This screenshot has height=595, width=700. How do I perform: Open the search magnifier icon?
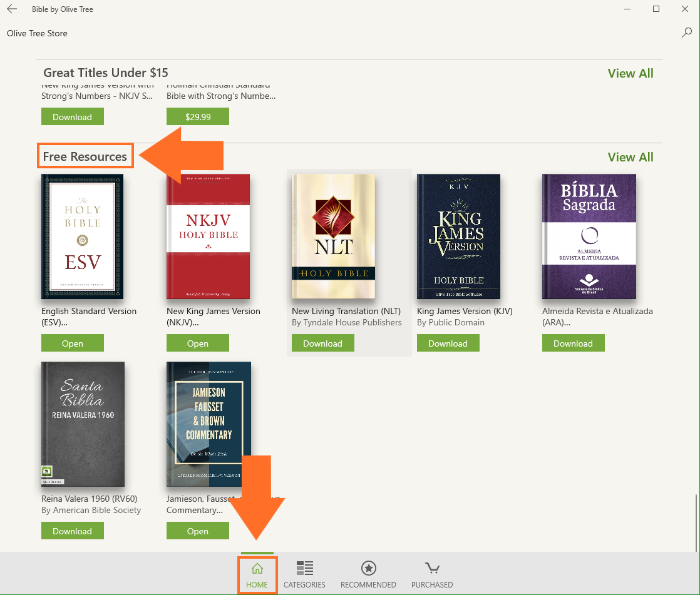coord(687,33)
